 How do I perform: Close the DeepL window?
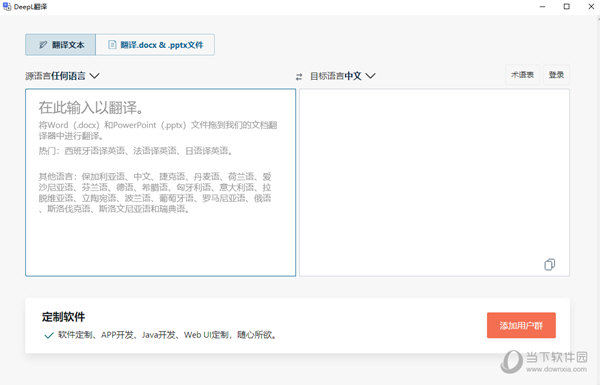(591, 7)
